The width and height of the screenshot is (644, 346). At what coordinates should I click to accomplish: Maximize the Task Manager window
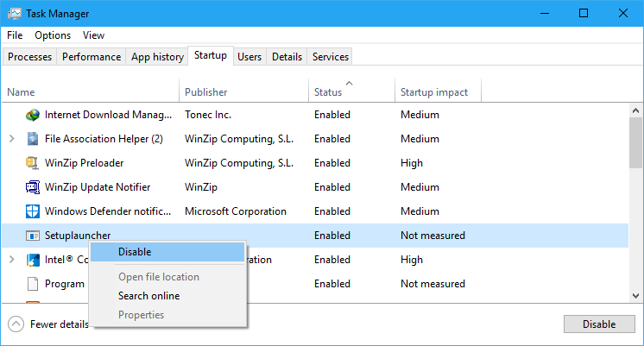(x=584, y=14)
